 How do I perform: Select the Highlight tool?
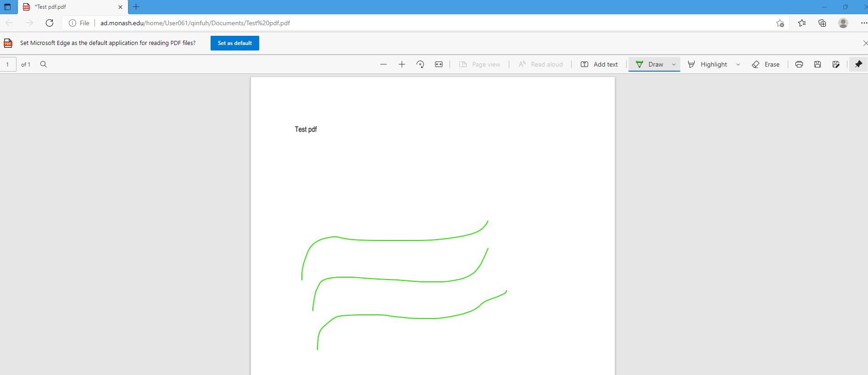(707, 64)
